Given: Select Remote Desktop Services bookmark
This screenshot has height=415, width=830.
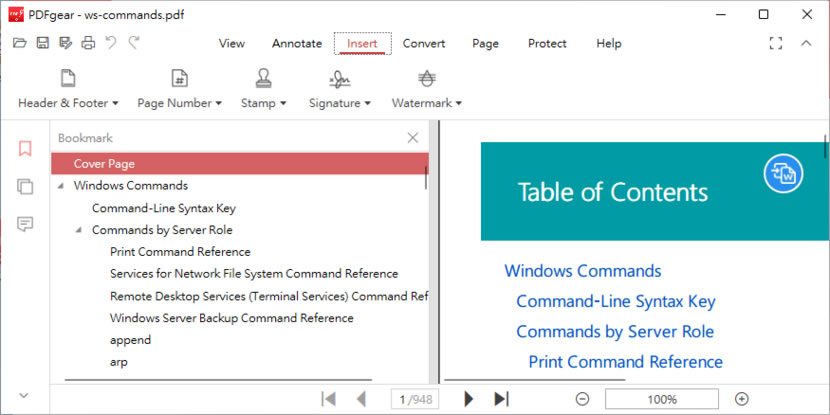Looking at the screenshot, I should 269,296.
